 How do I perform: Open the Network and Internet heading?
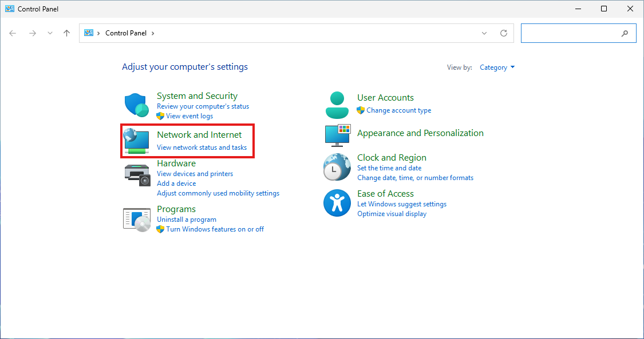(199, 135)
